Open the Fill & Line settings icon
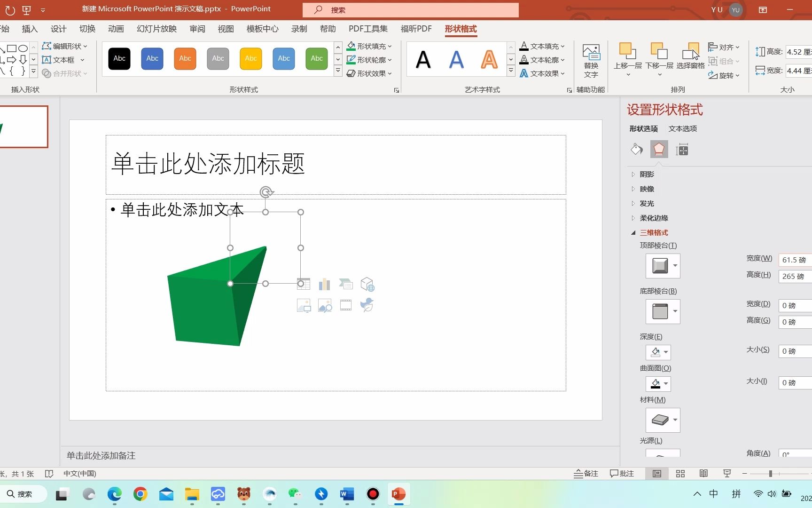Image resolution: width=812 pixels, height=508 pixels. 637,149
